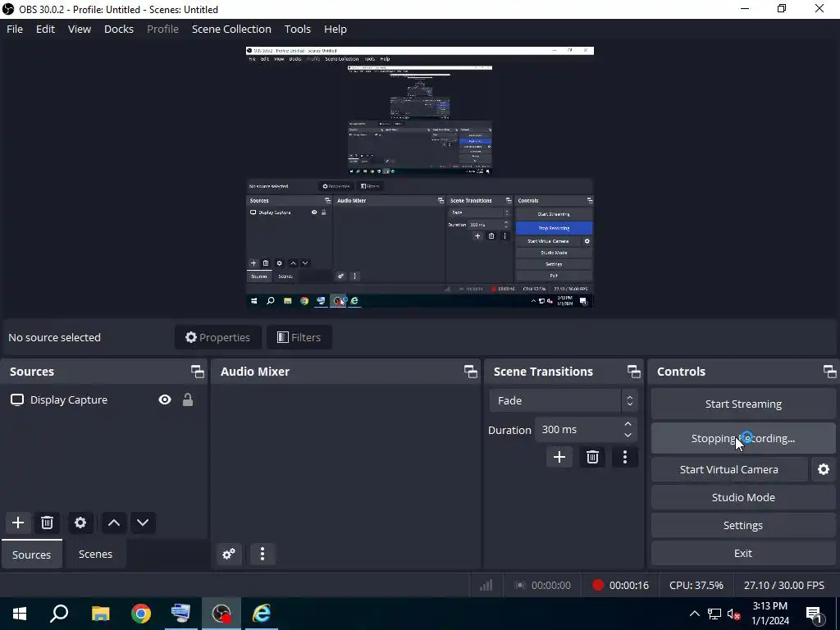Click the preview canvas thumbnail

click(x=419, y=177)
